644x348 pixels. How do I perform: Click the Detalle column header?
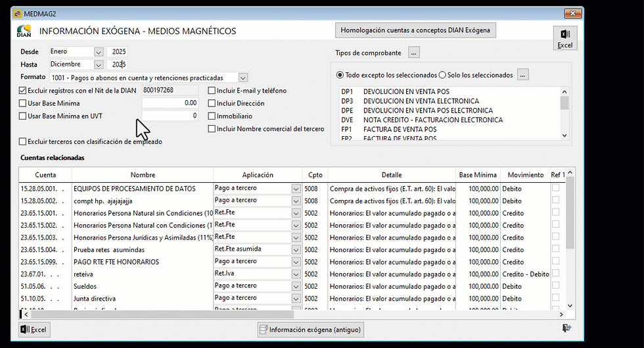tap(392, 175)
